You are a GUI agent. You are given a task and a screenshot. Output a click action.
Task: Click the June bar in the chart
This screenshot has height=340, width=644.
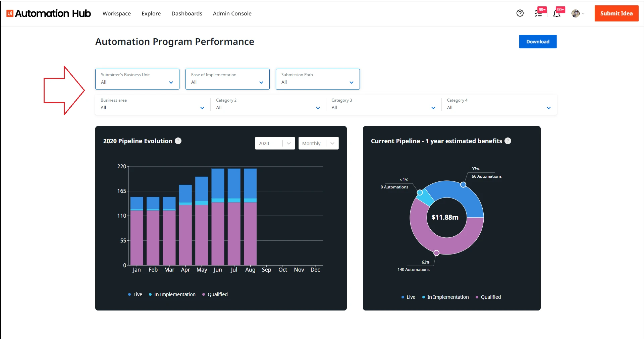(218, 217)
